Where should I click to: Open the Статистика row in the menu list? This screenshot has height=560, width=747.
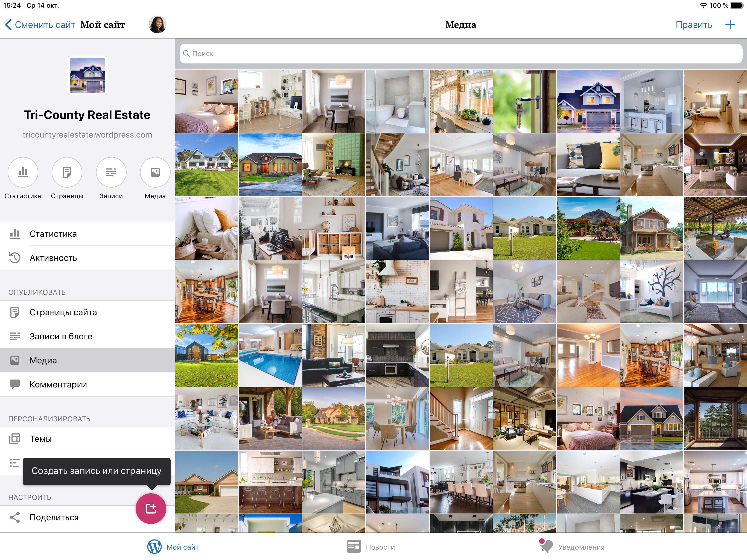87,234
